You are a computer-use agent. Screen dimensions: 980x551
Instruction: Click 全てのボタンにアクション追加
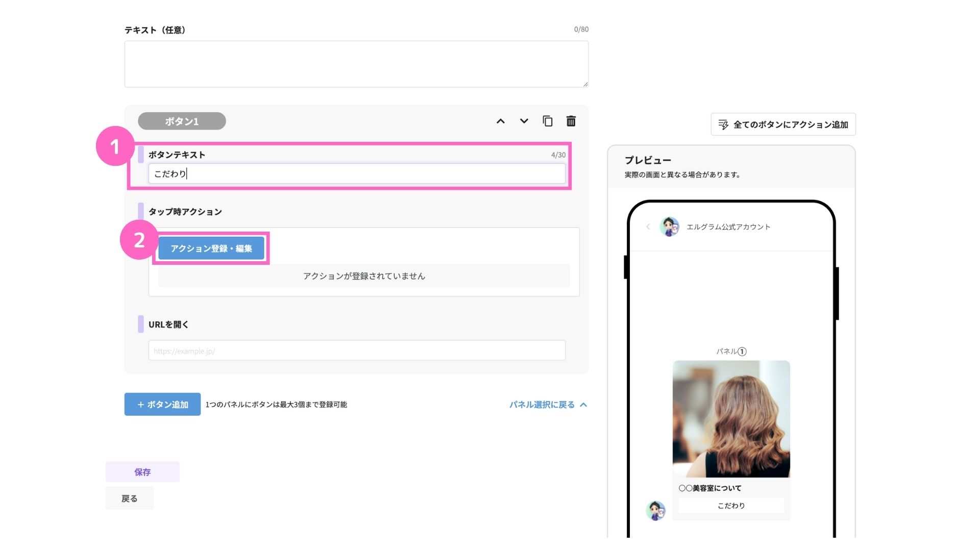(x=783, y=124)
